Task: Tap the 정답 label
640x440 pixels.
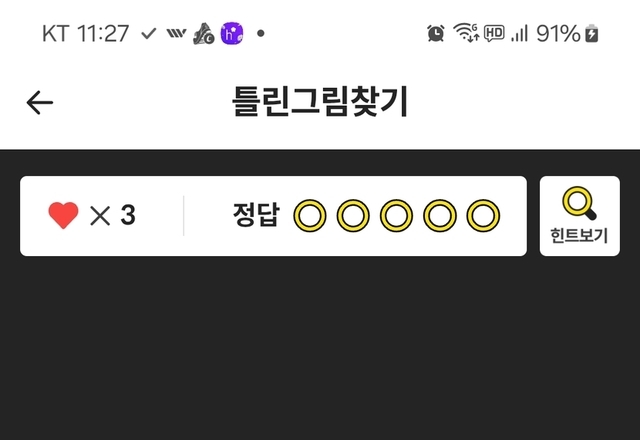Action: coord(256,215)
